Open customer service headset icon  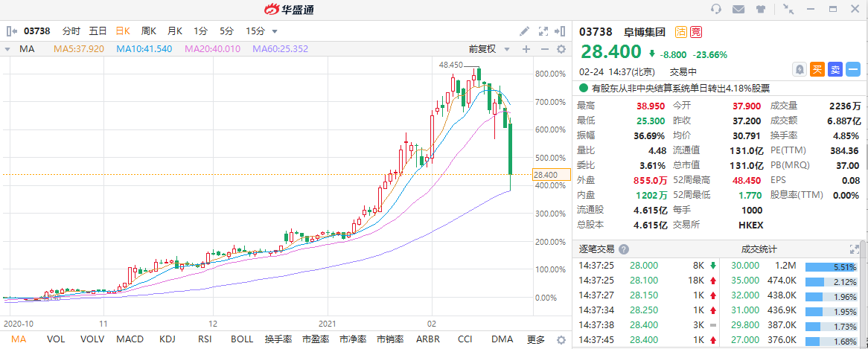tap(716, 9)
